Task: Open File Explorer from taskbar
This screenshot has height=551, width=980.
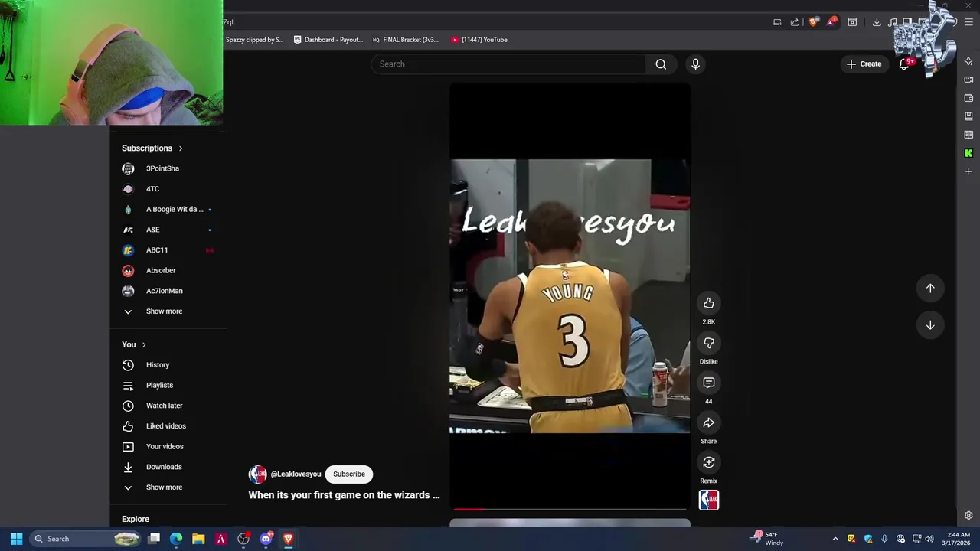Action: coord(198,539)
